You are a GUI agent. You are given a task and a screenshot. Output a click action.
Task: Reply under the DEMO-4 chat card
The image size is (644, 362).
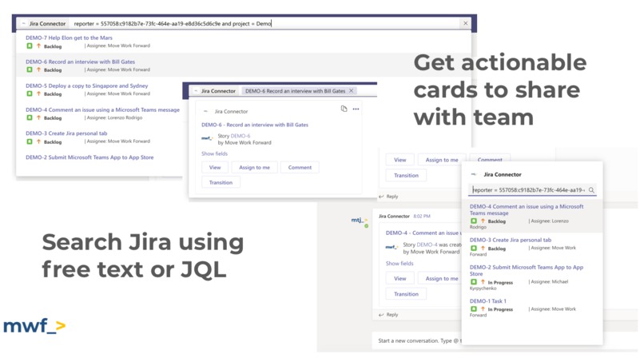(x=388, y=315)
